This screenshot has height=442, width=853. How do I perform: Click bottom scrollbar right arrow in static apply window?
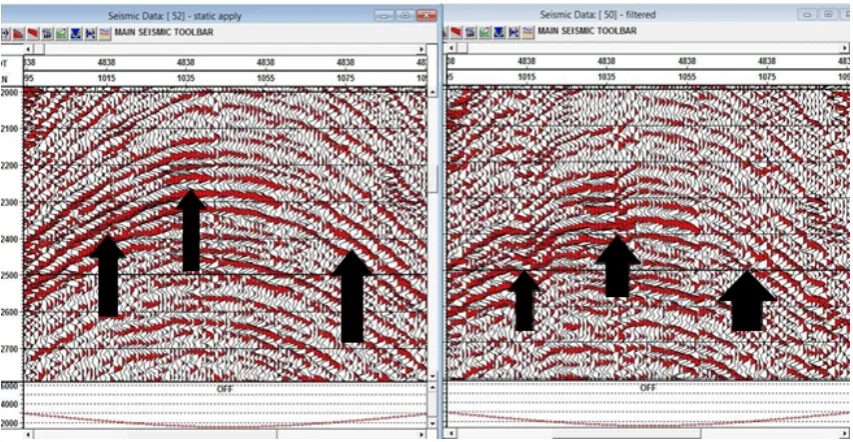click(x=421, y=434)
